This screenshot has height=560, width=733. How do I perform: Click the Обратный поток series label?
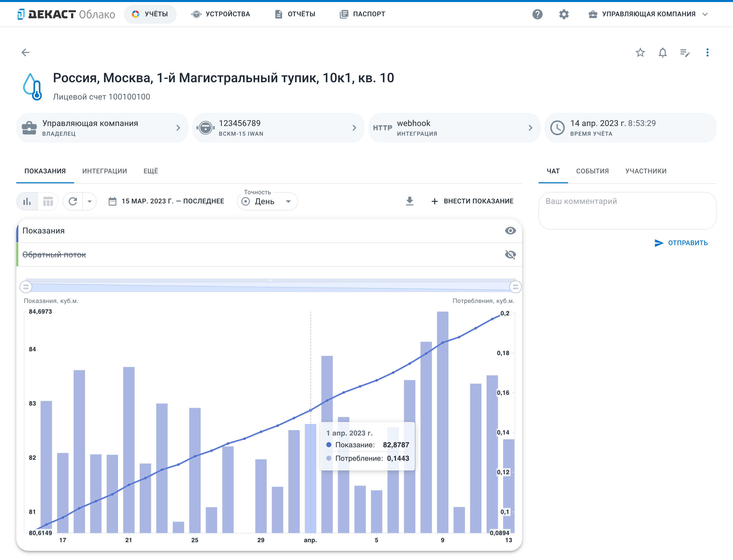tap(54, 255)
